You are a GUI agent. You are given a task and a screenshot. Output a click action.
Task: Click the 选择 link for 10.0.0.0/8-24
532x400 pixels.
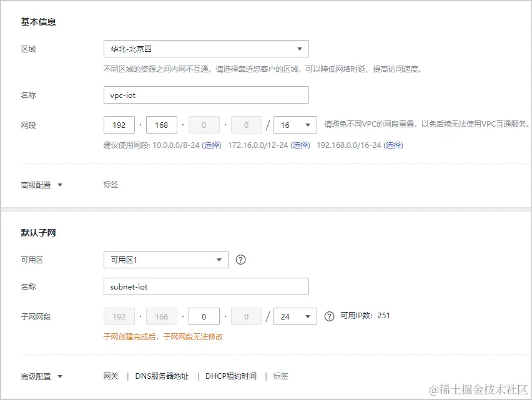click(x=212, y=145)
